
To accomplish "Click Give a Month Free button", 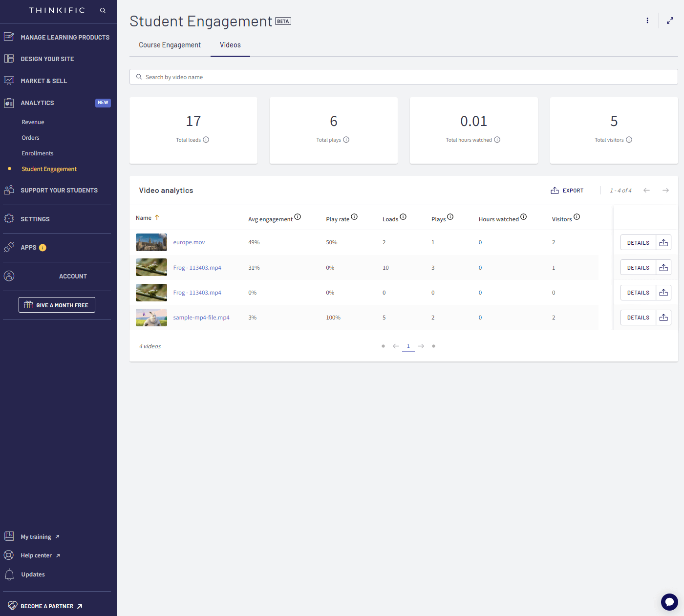I will [57, 305].
